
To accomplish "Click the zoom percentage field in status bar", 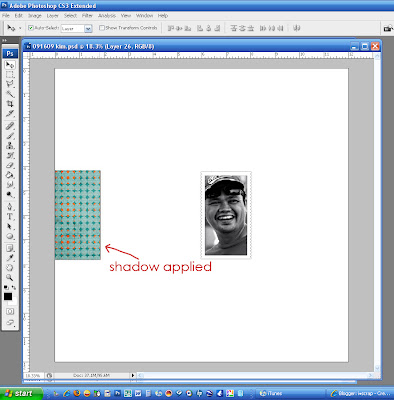I will [33, 375].
